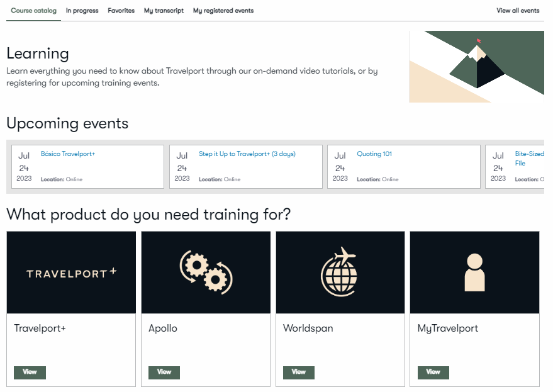Click View button under Apollo

coord(164,372)
